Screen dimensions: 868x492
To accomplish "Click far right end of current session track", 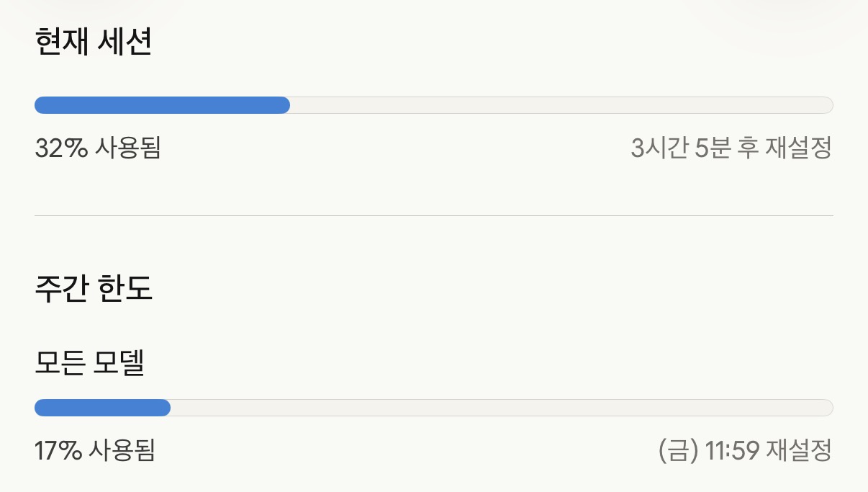I will (x=828, y=105).
